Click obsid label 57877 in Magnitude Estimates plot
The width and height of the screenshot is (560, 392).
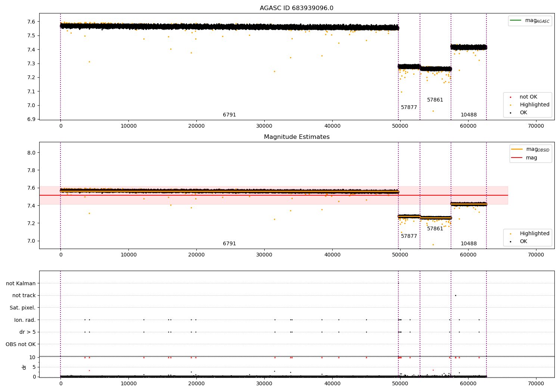(x=409, y=236)
